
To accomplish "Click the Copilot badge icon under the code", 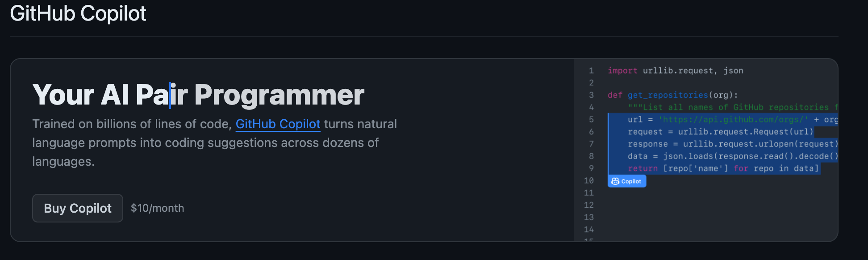I will tap(626, 181).
